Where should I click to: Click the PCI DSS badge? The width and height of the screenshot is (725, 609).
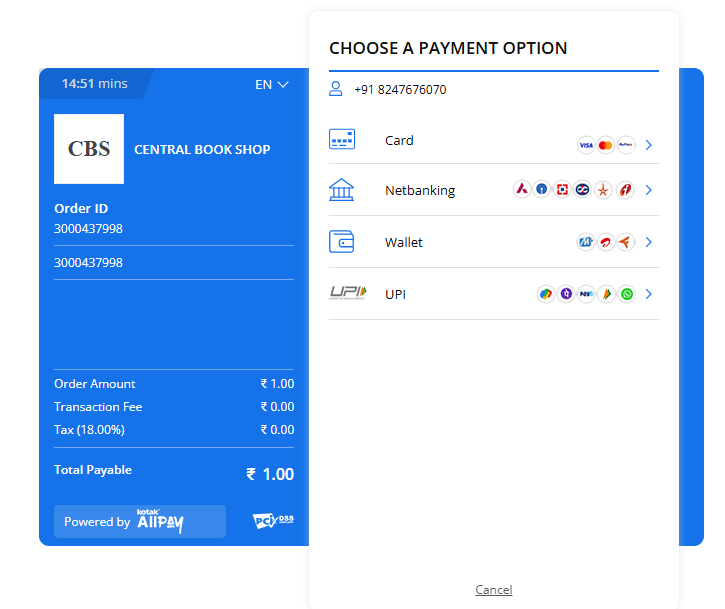point(273,521)
